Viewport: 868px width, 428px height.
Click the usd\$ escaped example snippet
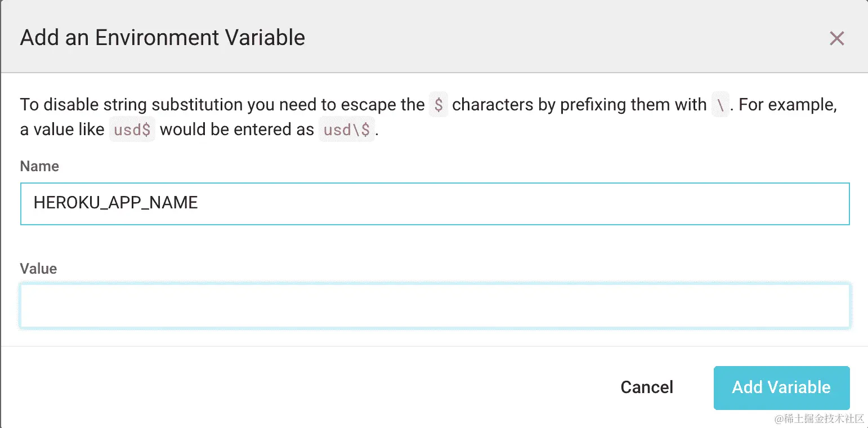tap(346, 130)
